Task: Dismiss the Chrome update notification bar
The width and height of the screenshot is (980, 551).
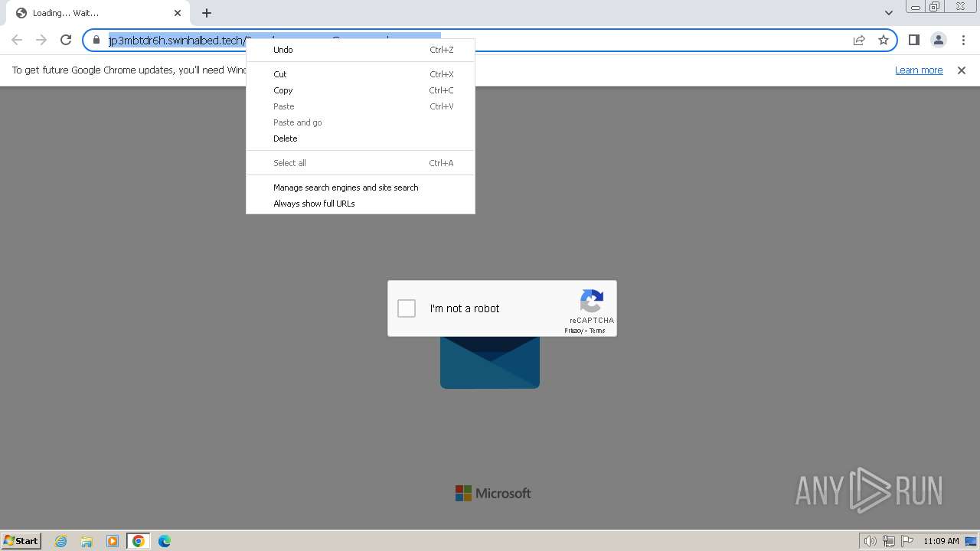Action: 962,70
